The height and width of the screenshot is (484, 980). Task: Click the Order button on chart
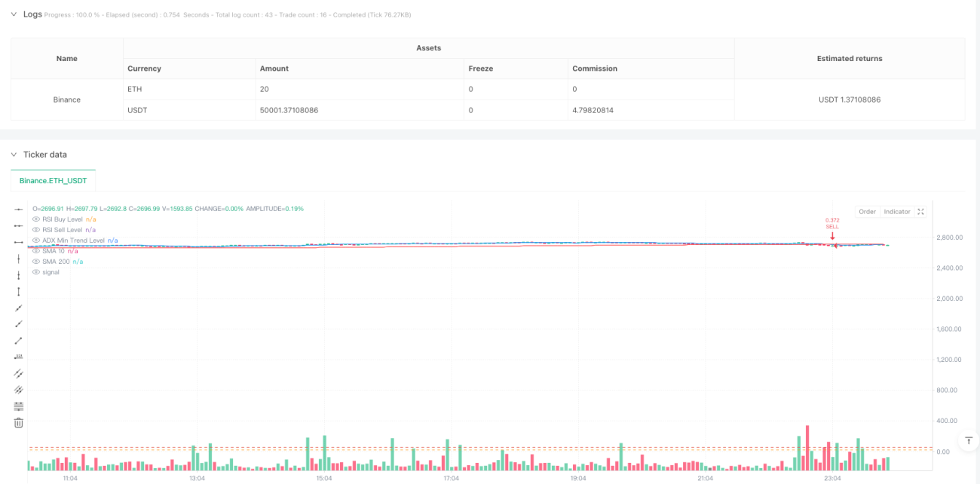point(868,212)
